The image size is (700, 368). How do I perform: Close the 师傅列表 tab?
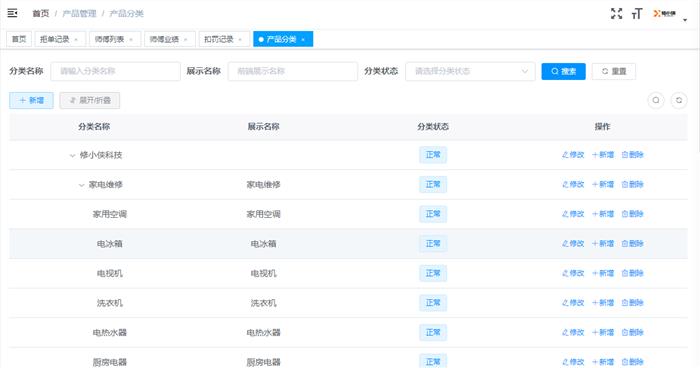tap(131, 39)
